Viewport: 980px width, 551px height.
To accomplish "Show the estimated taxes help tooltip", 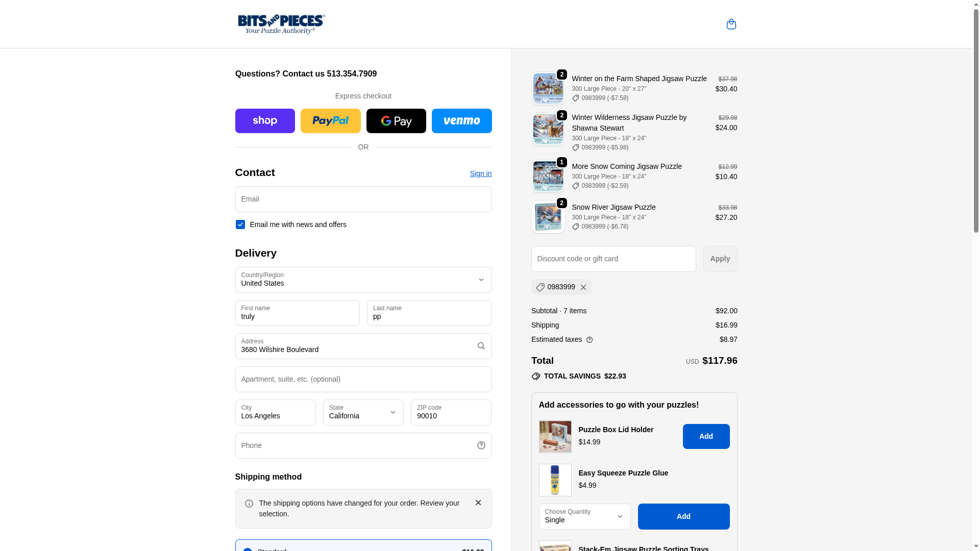I will [x=590, y=340].
